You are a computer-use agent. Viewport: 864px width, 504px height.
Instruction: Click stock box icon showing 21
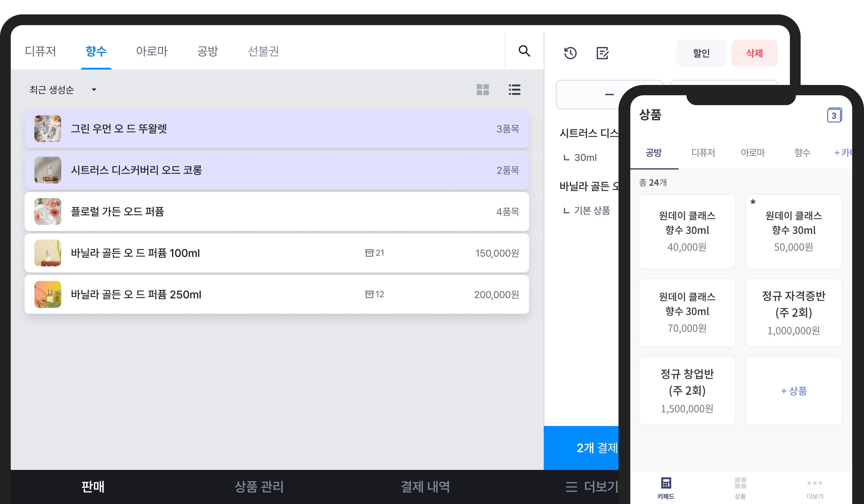pos(369,253)
